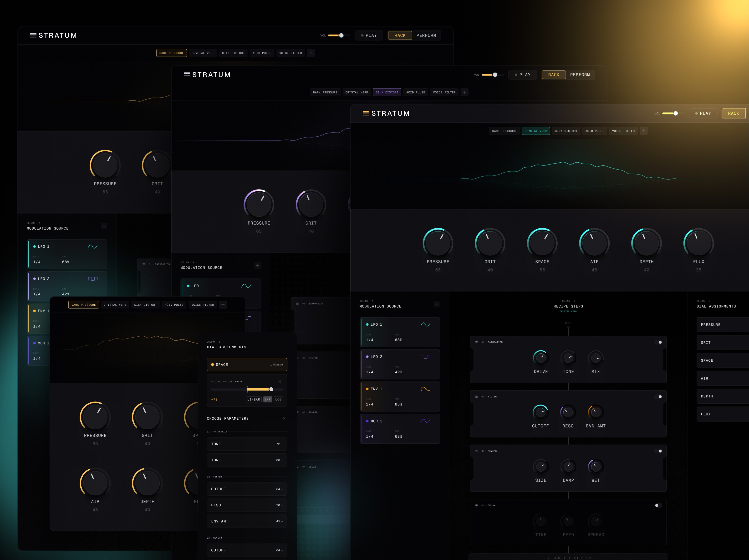Image resolution: width=749 pixels, height=560 pixels.
Task: Click MCR 1 waveform icon in front window
Action: pyautogui.click(x=425, y=421)
